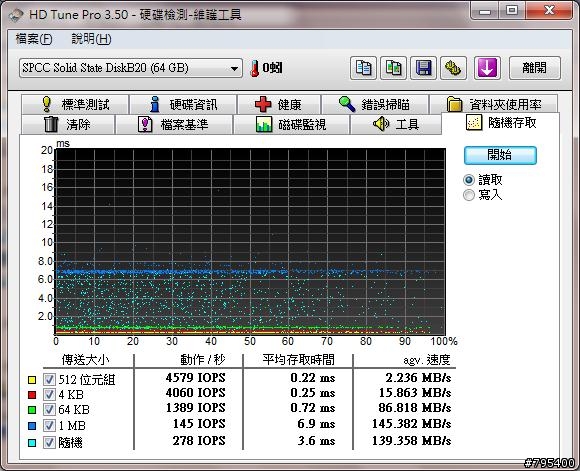Click the green 64 KB color swatch
Screen dimensions: 580x471
32,410
